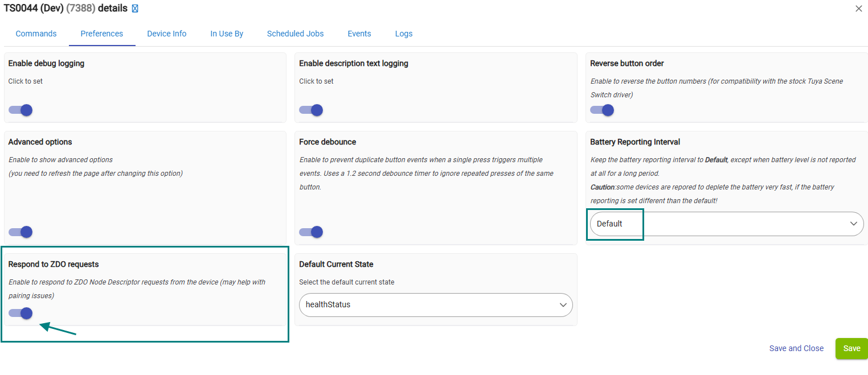The width and height of the screenshot is (868, 375).
Task: Open the Scheduled Jobs tab
Action: [x=295, y=34]
